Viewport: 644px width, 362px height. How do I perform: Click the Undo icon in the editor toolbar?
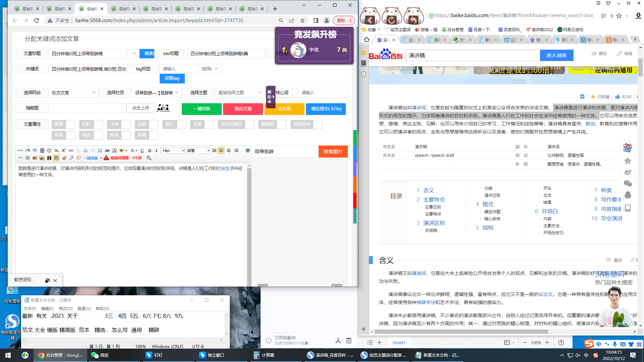tap(34, 150)
